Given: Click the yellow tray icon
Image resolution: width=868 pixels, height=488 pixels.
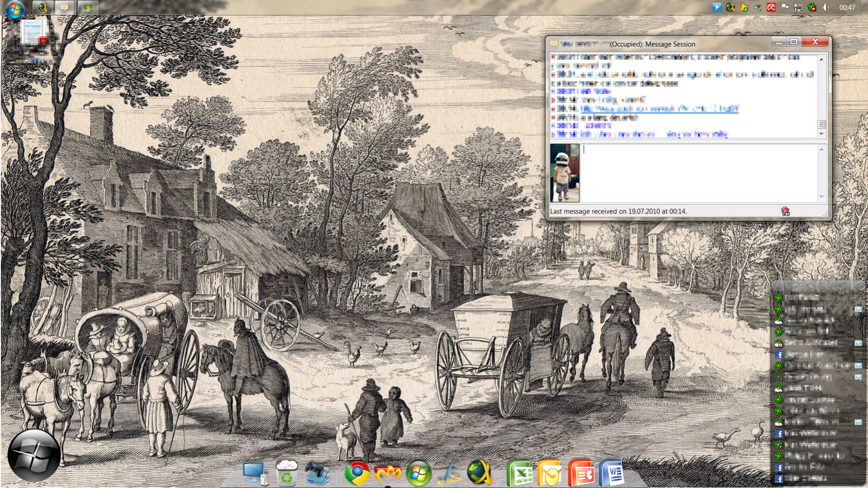Looking at the screenshot, I should (744, 7).
